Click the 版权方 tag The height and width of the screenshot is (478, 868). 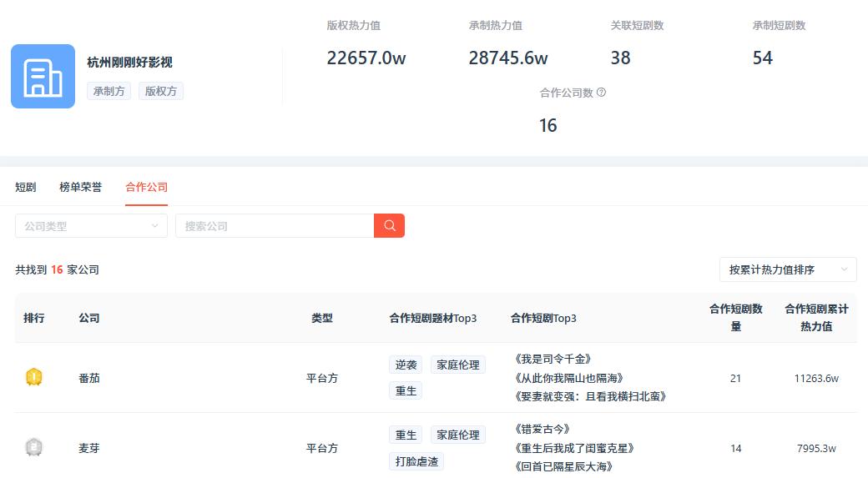[x=160, y=91]
